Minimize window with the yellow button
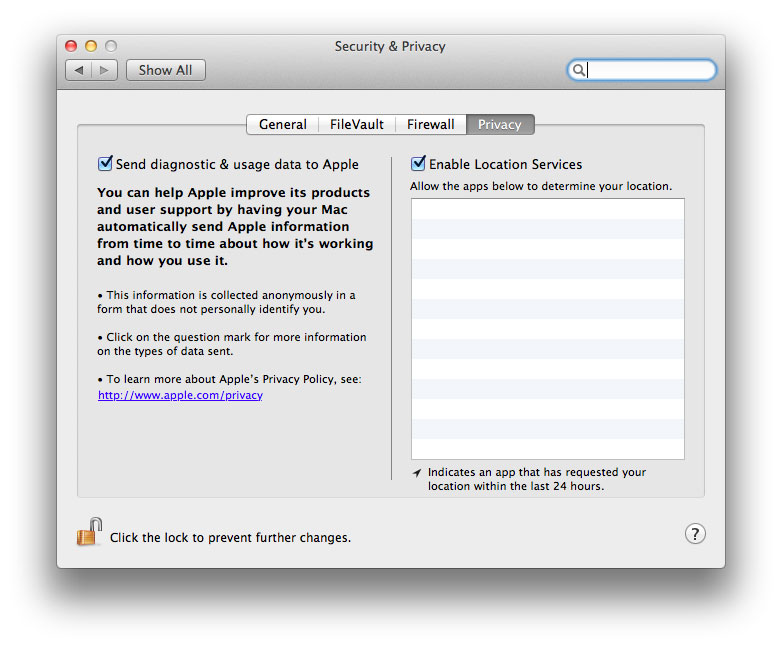The width and height of the screenshot is (782, 647). click(91, 46)
